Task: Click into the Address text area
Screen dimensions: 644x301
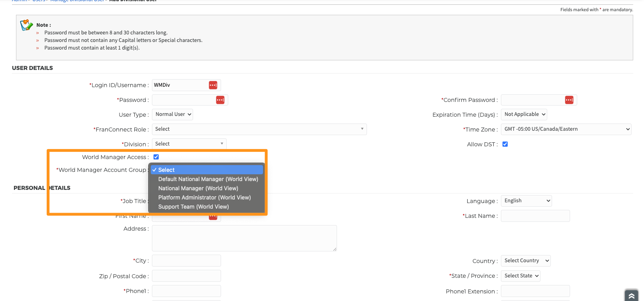Action: pyautogui.click(x=244, y=238)
